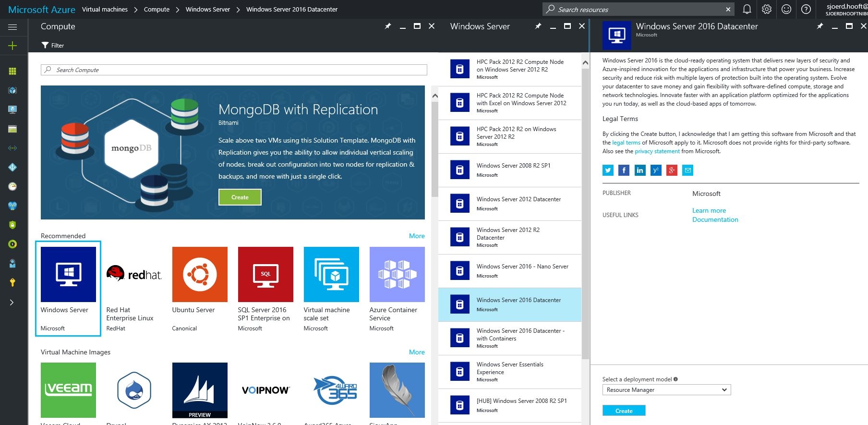Open the help question mark icon
The height and width of the screenshot is (425, 868).
click(x=806, y=9)
